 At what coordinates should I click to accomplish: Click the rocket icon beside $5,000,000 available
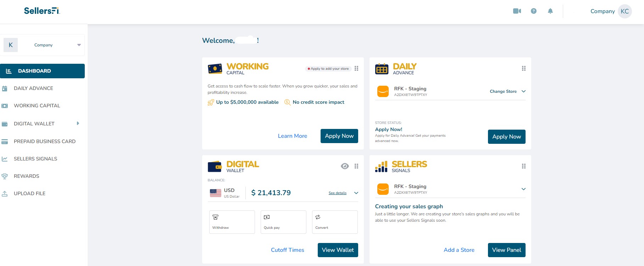click(x=211, y=102)
